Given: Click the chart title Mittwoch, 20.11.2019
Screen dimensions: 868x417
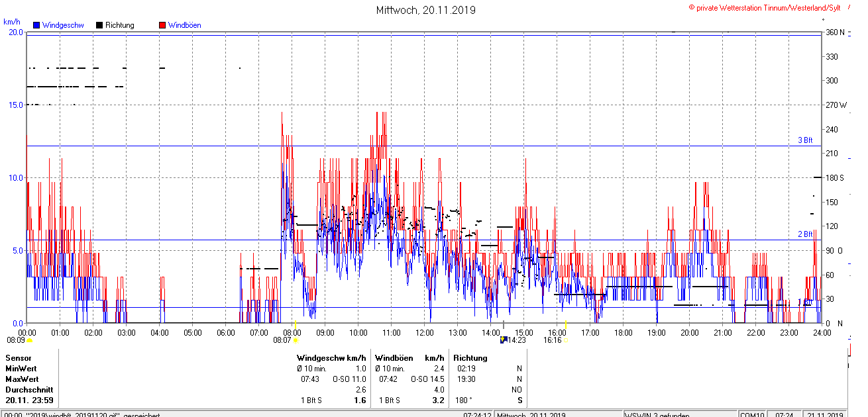Looking at the screenshot, I should [x=425, y=10].
